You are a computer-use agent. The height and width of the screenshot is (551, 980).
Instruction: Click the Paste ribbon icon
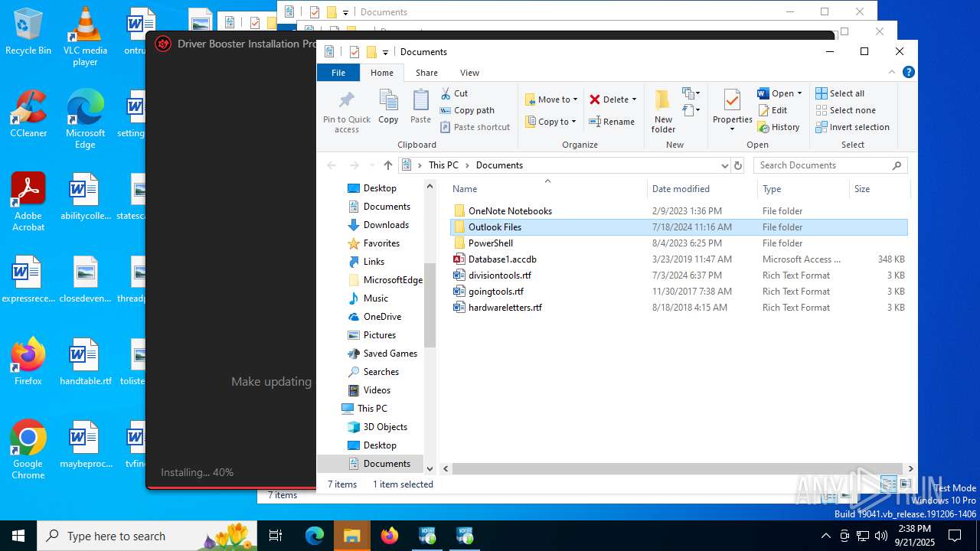click(x=420, y=106)
